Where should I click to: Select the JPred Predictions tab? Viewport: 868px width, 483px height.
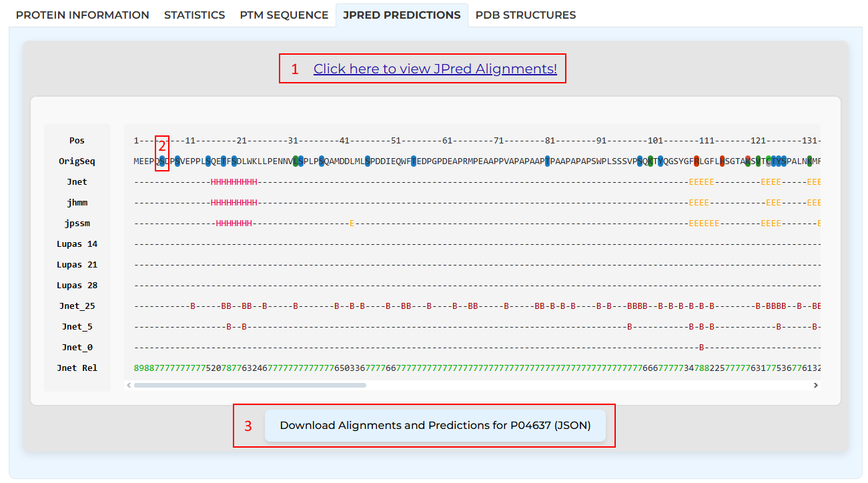[401, 15]
